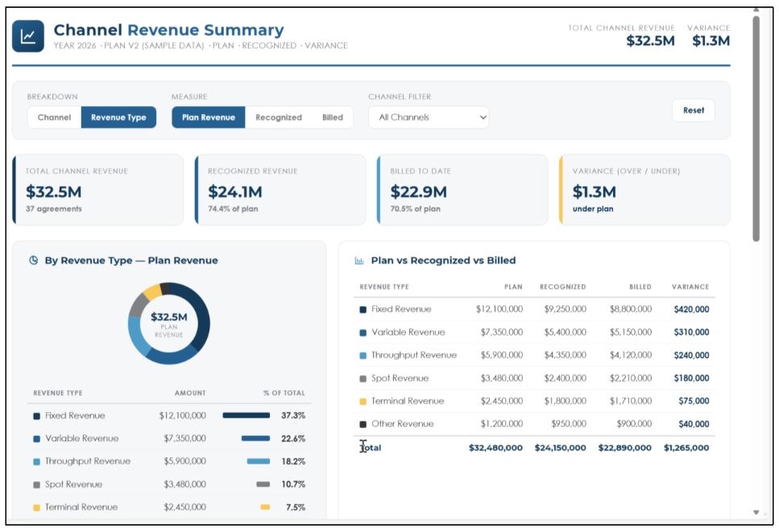Select the Plan Revenue measure
Screen dimensions: 779x532
click(209, 118)
